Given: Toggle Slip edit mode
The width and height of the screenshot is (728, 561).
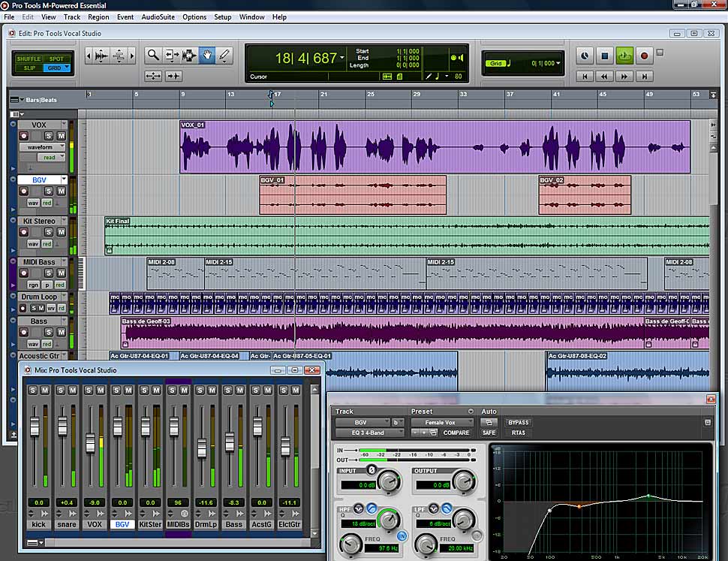Looking at the screenshot, I should coord(29,68).
